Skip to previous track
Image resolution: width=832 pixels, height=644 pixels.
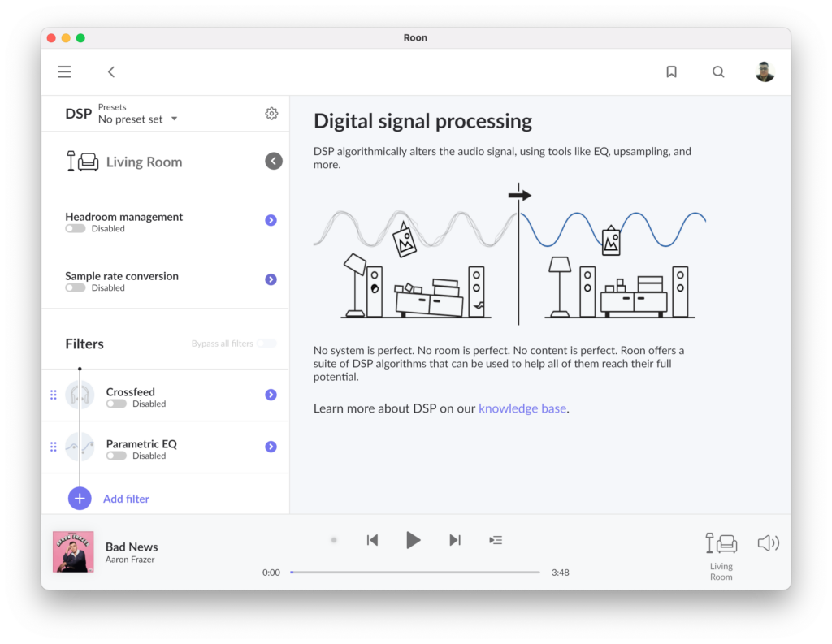click(x=372, y=540)
